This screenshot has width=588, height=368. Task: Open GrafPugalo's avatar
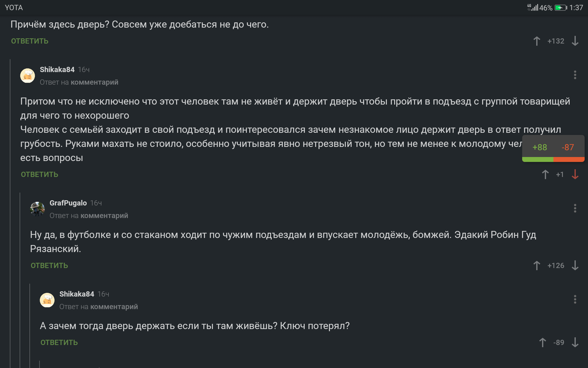point(37,209)
